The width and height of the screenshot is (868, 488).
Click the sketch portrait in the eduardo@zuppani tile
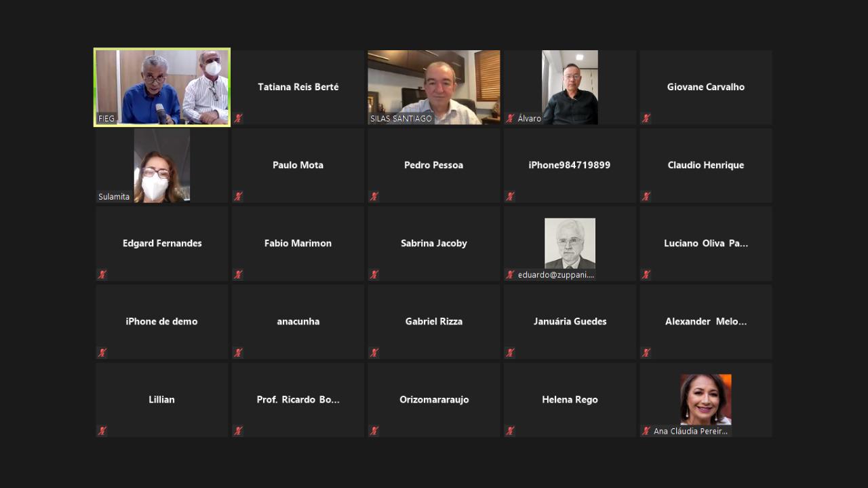click(x=570, y=242)
